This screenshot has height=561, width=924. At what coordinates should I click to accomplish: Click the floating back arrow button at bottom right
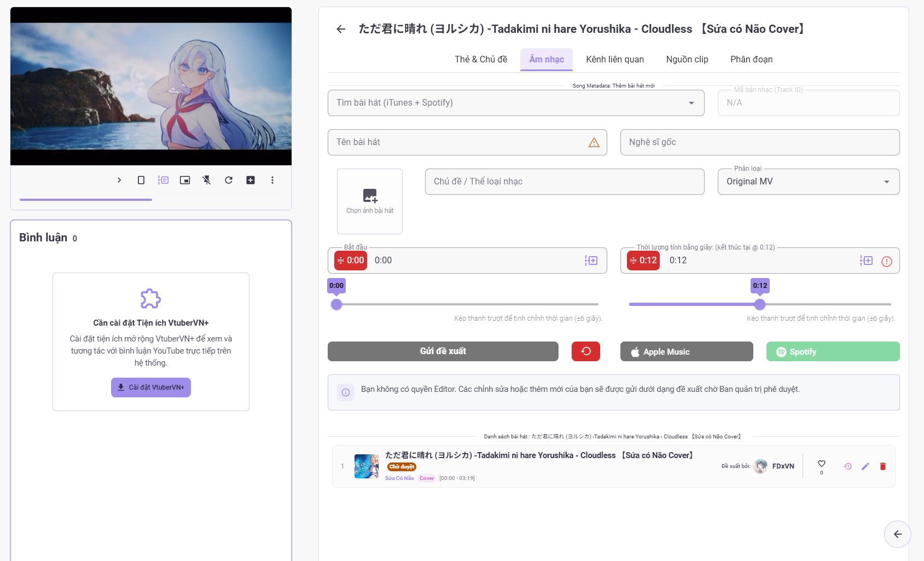(898, 534)
